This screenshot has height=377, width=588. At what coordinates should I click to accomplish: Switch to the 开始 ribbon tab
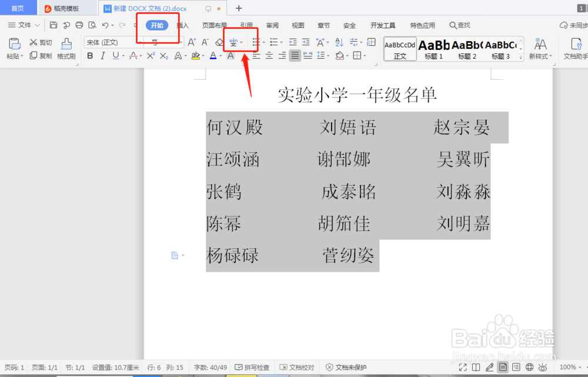click(x=157, y=25)
